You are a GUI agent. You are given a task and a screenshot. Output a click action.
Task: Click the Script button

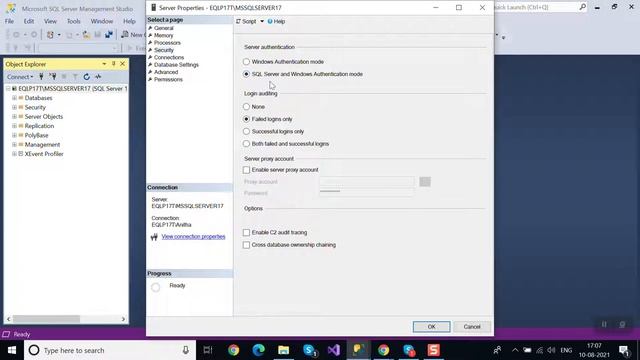click(246, 21)
